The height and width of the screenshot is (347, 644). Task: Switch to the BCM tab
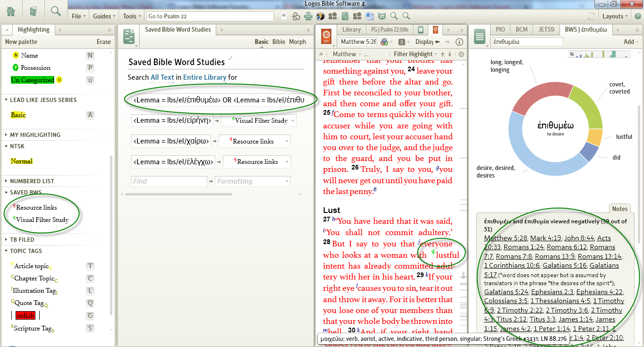[x=522, y=30]
